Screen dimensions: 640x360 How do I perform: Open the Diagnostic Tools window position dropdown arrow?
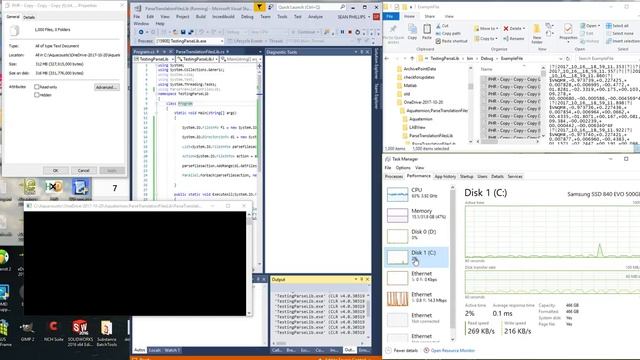tap(356, 52)
